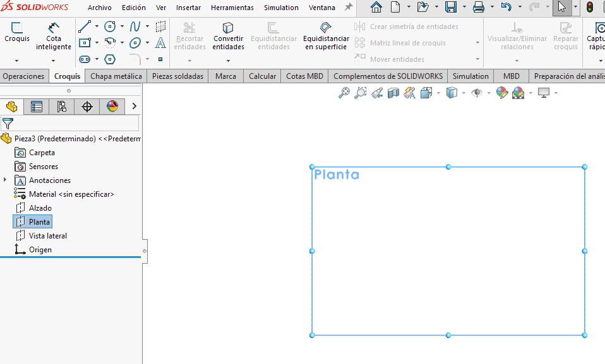
Task: Open the Insertar menu
Action: point(188,8)
